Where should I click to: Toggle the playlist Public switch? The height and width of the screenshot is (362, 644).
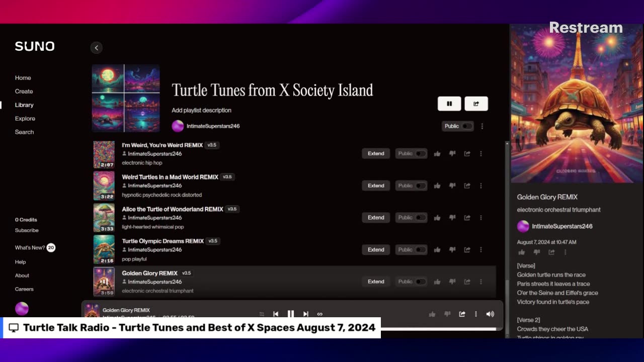click(x=467, y=126)
